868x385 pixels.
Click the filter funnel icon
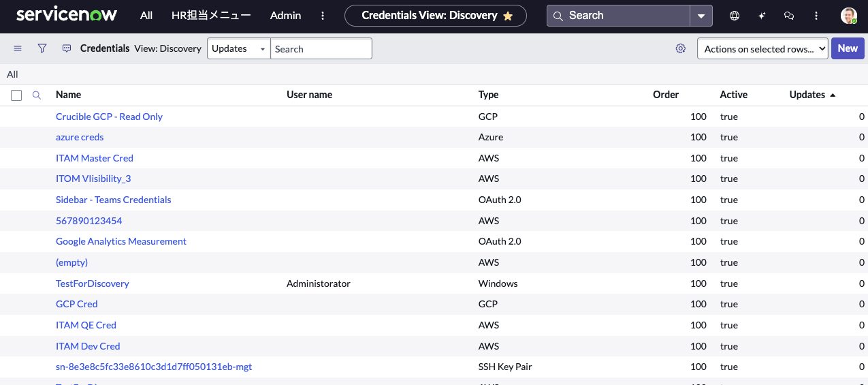tap(42, 48)
